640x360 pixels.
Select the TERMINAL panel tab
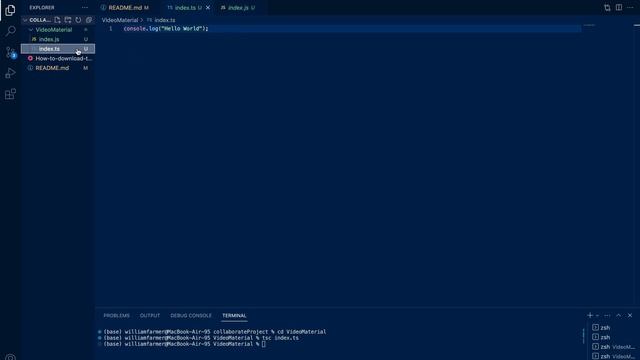234,316
